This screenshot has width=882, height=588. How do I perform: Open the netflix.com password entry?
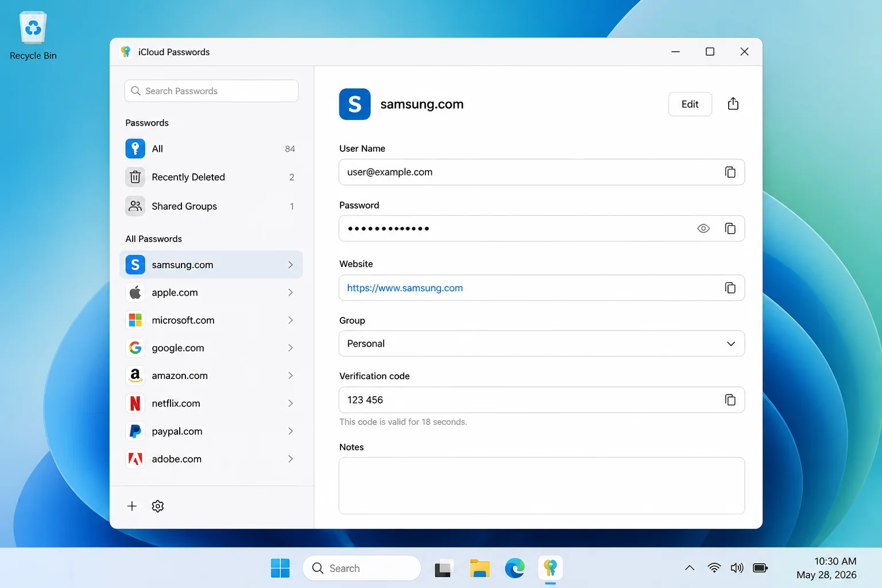[x=211, y=403]
